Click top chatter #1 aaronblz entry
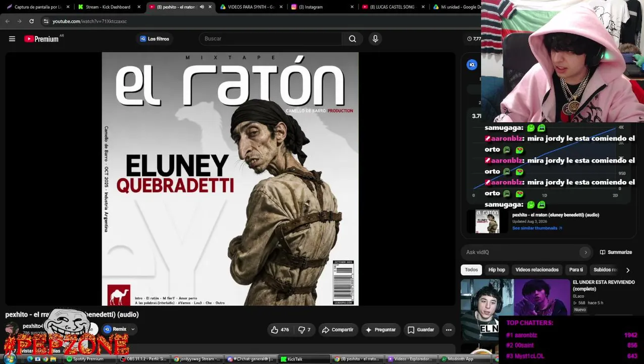 (572, 335)
